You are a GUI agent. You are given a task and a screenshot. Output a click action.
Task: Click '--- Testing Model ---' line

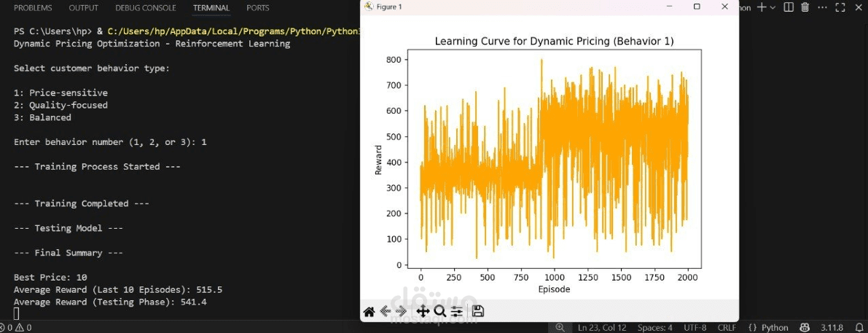(x=68, y=228)
